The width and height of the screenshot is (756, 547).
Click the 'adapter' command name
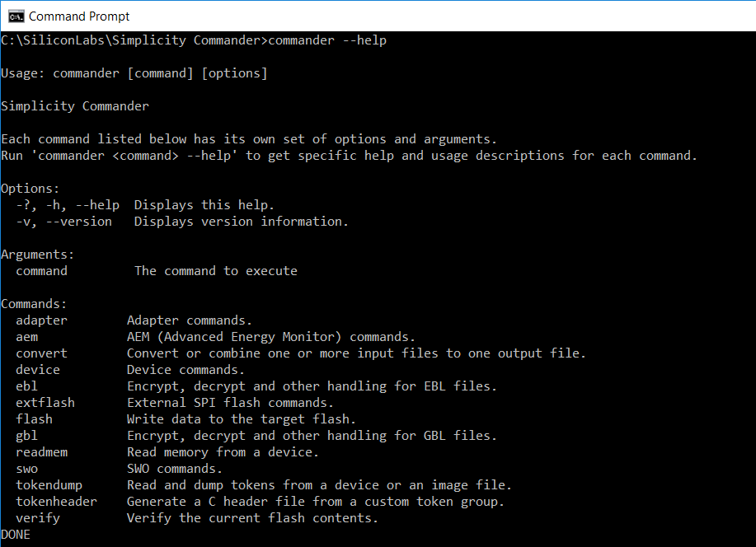click(x=41, y=320)
